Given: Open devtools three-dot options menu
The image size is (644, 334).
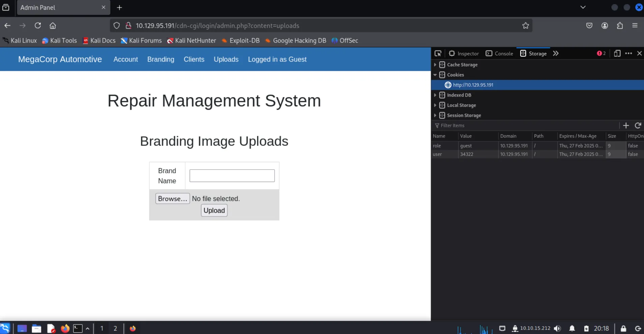Looking at the screenshot, I should 628,53.
